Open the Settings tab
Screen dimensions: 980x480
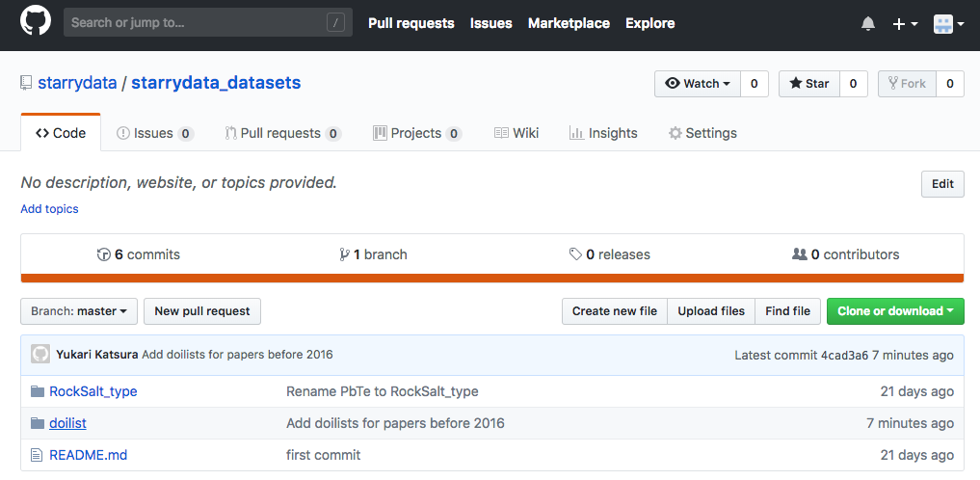[702, 133]
